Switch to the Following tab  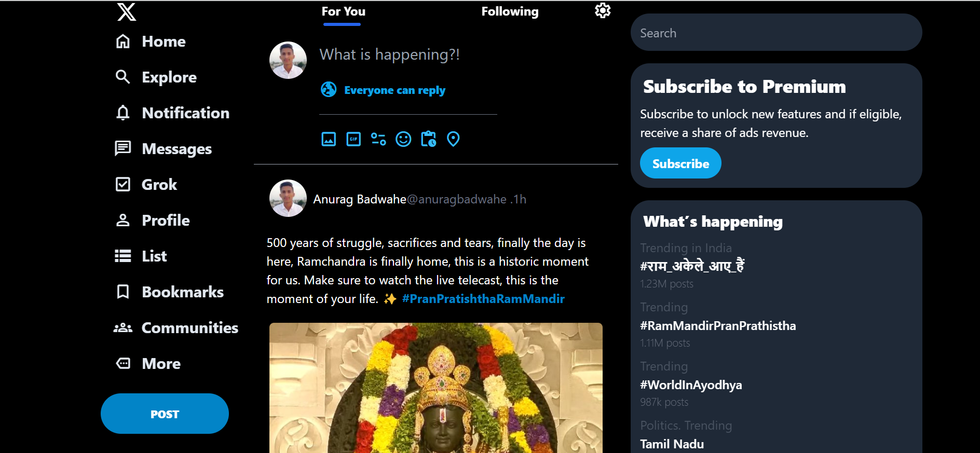[x=510, y=11]
